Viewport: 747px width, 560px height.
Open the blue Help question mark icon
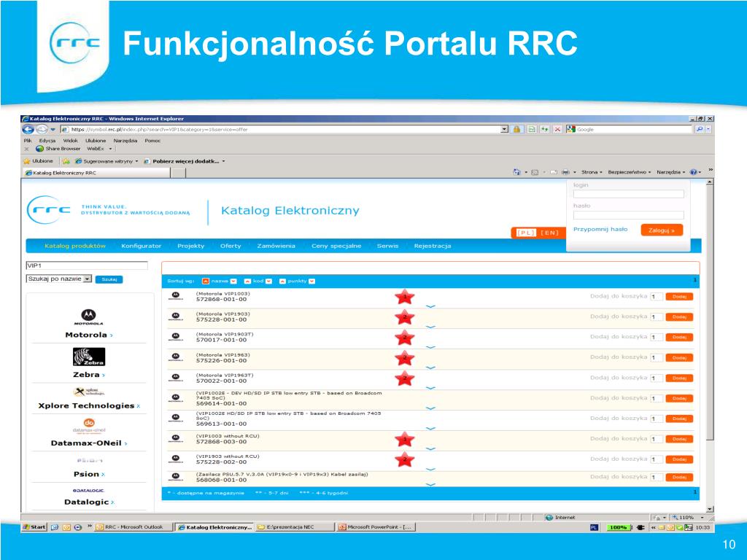point(693,172)
